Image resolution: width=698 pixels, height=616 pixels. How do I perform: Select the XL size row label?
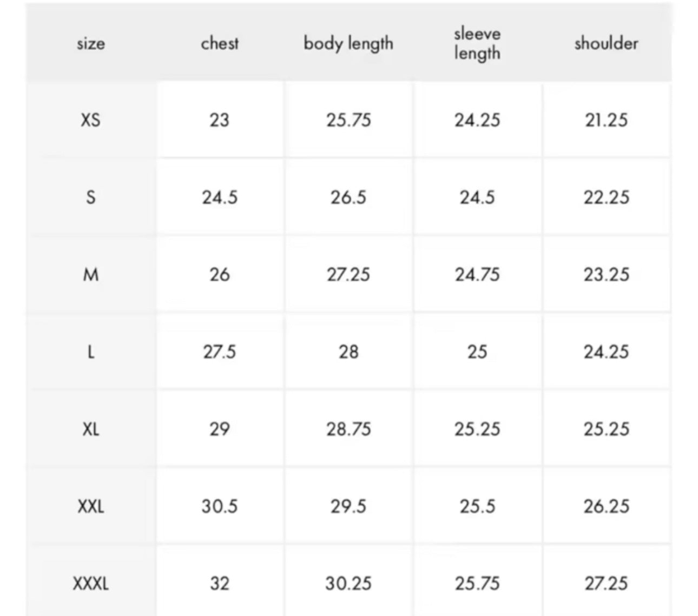coord(91,429)
